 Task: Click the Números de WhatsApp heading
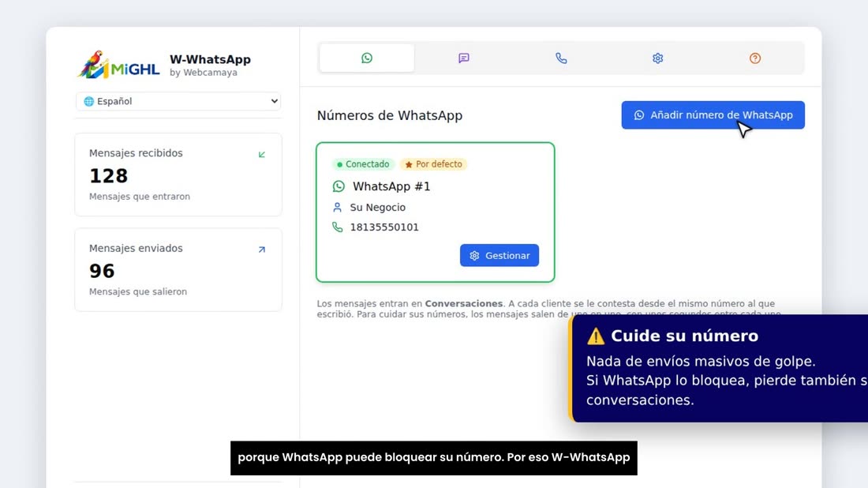390,115
